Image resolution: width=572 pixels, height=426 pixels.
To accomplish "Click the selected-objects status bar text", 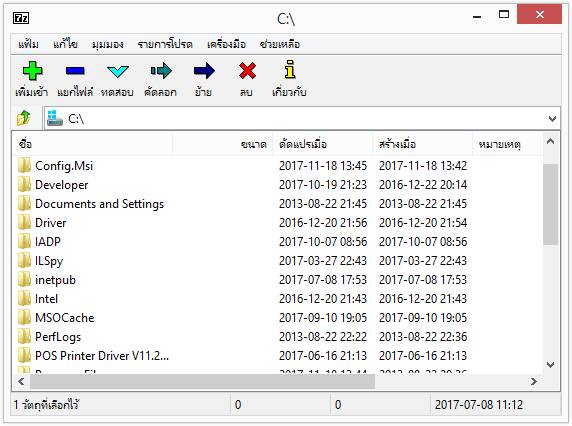I will point(46,404).
